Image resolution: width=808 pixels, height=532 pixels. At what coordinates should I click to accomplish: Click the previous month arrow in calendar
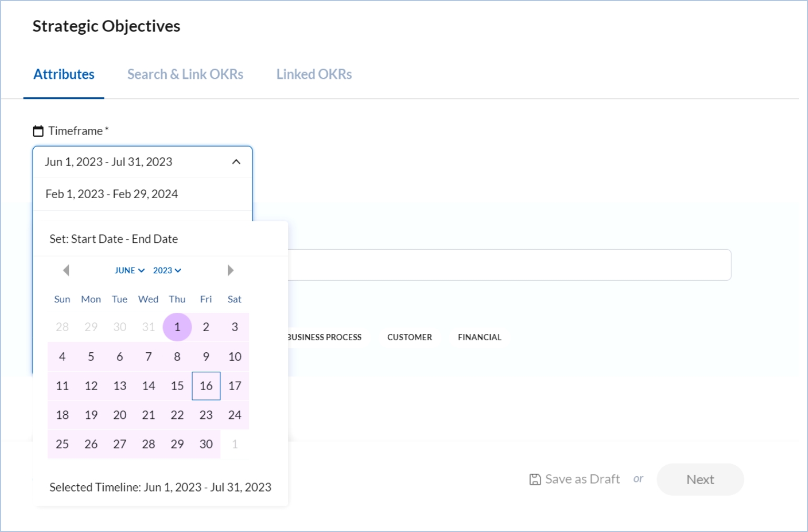66,270
